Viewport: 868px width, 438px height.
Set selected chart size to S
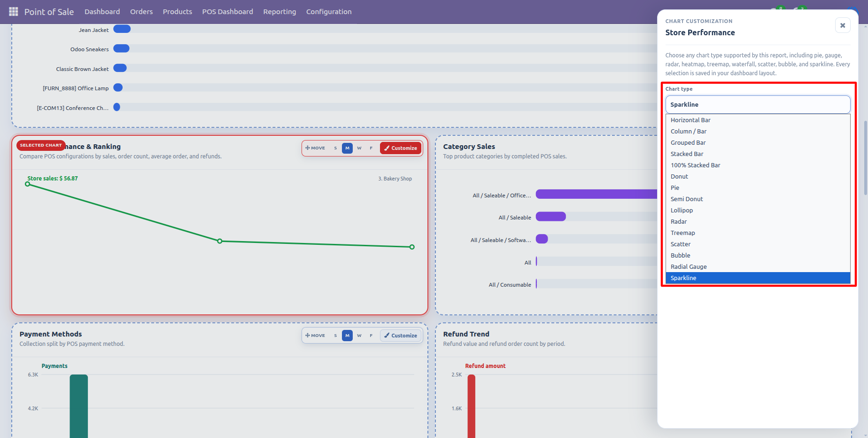335,148
